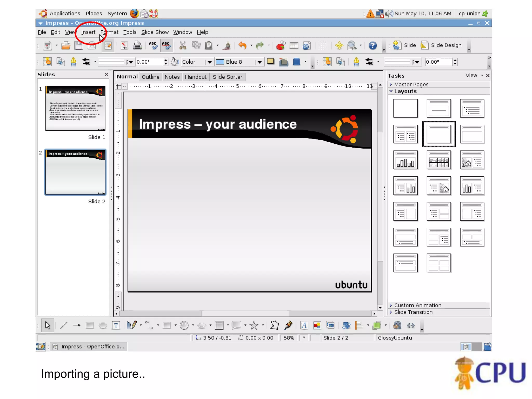Click the From File picture icon
This screenshot has width=532, height=399.
[317, 325]
